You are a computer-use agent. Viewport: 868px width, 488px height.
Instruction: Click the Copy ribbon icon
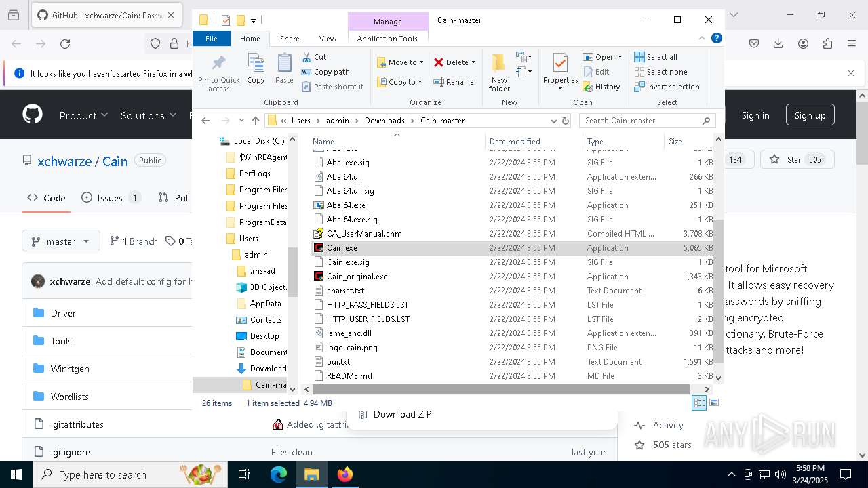coord(256,69)
